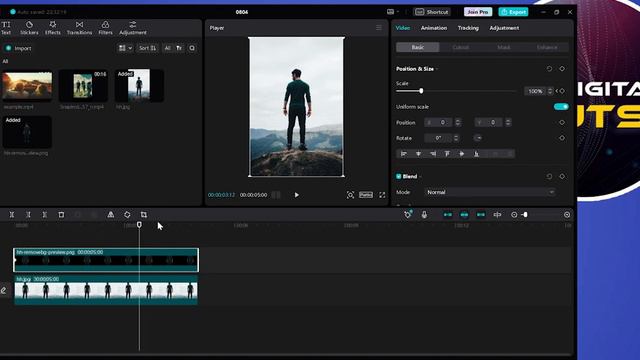Align clip to horizontal center
The width and height of the screenshot is (640, 360).
click(418, 154)
